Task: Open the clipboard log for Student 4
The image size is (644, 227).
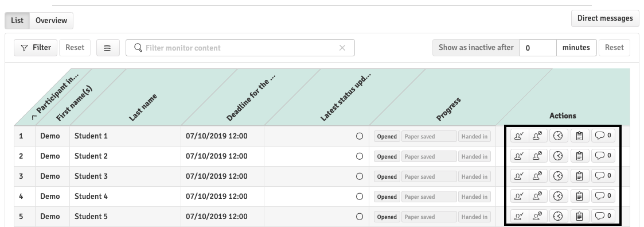Action: 580,196
